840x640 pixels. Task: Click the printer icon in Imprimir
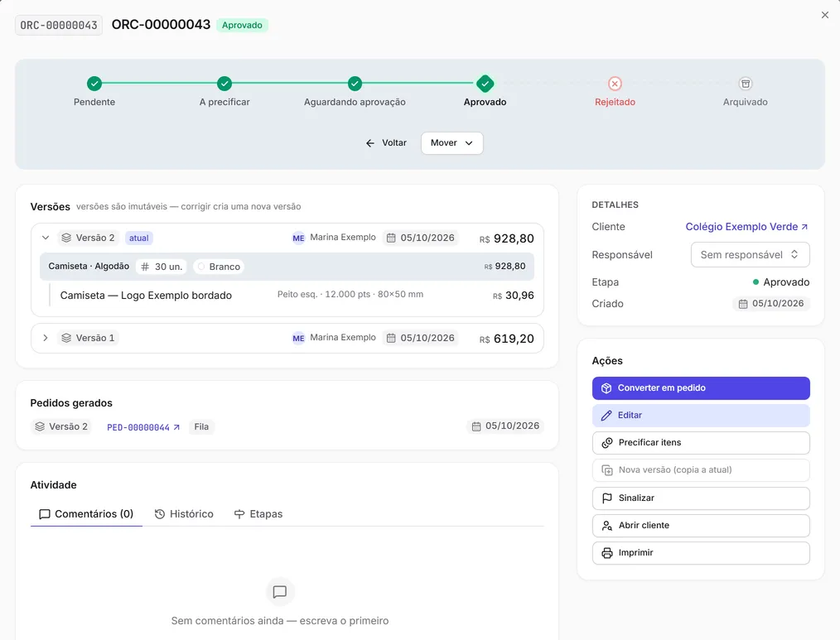tap(607, 553)
